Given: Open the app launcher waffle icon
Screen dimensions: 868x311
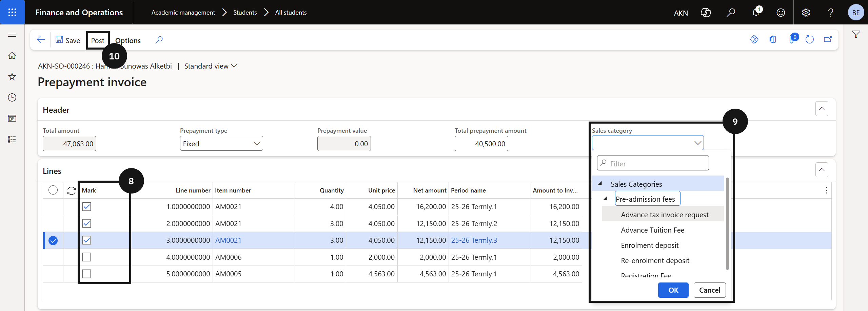Looking at the screenshot, I should 12,12.
